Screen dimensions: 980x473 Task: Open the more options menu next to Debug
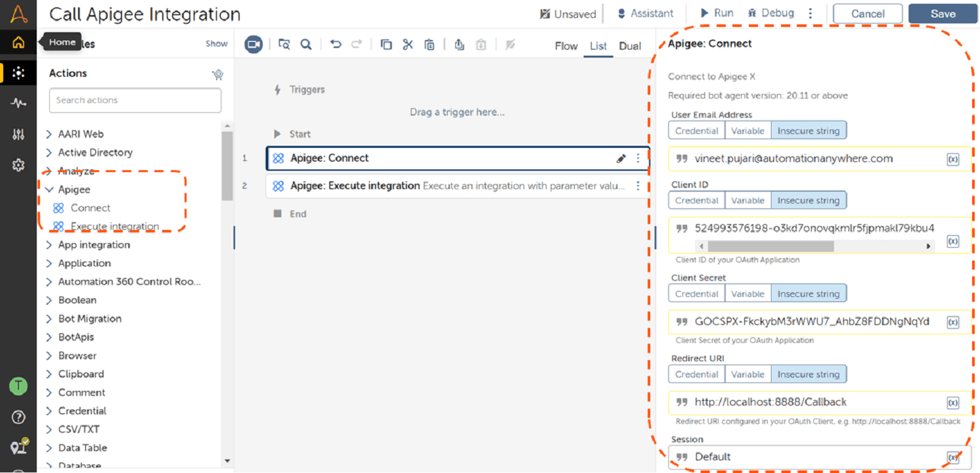click(810, 13)
